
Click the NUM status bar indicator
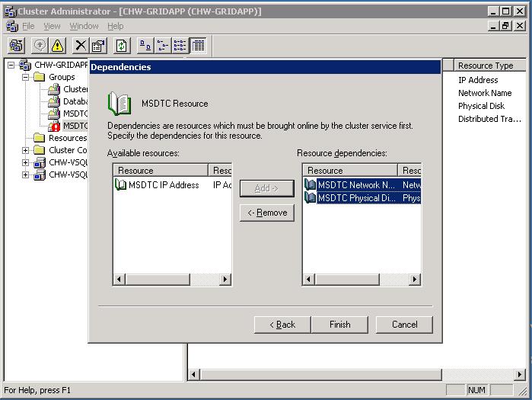click(x=476, y=390)
